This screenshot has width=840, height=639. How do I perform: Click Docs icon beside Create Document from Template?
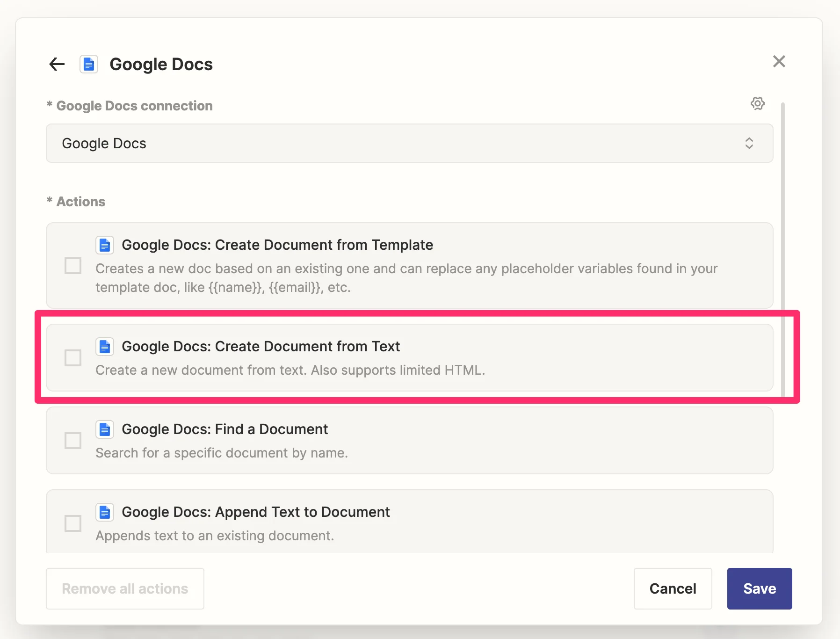(x=105, y=245)
